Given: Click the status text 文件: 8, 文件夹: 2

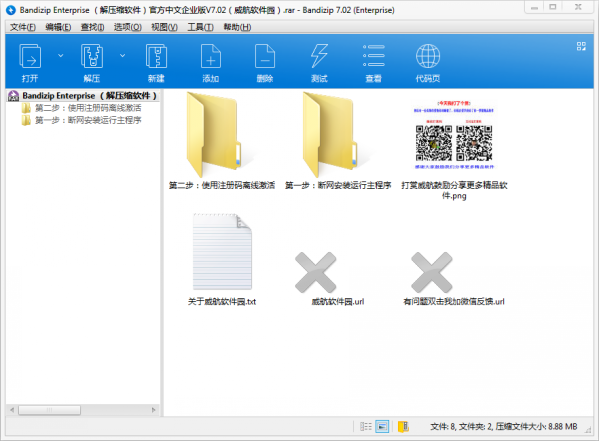Looking at the screenshot, I should [461, 426].
